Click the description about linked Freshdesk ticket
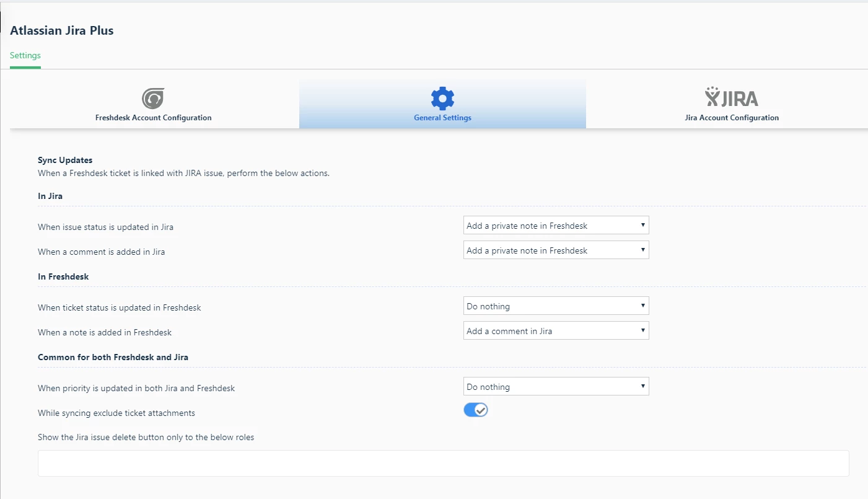 (x=183, y=173)
